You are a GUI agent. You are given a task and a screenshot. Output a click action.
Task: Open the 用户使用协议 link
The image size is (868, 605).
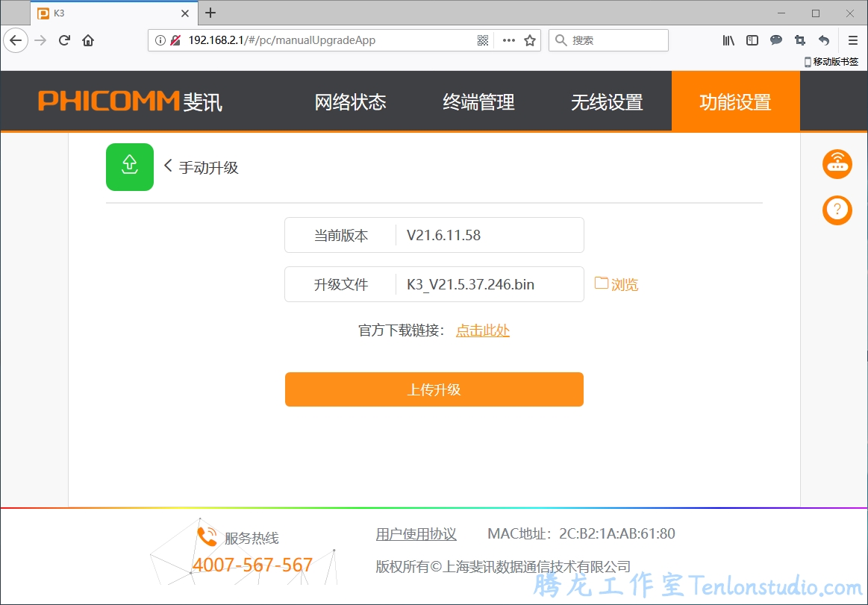[416, 534]
